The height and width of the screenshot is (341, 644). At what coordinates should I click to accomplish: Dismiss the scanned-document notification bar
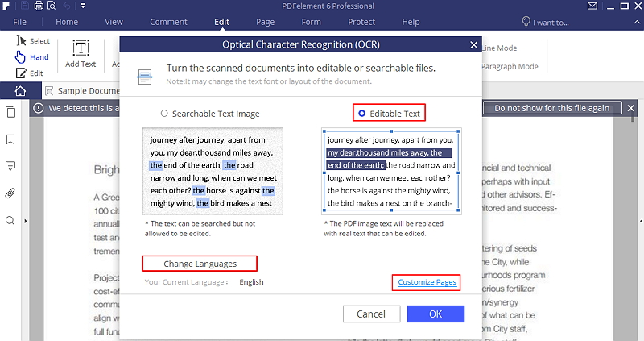point(631,108)
